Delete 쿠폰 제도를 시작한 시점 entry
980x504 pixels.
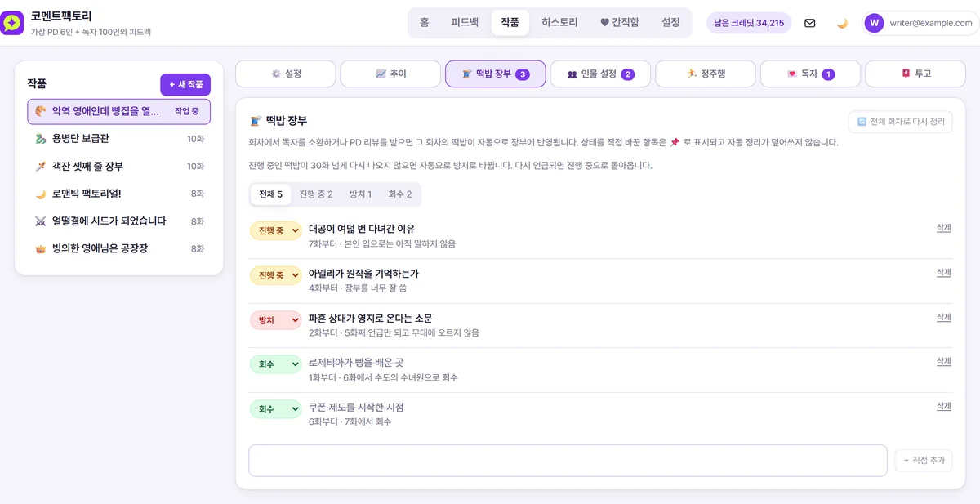[944, 407]
